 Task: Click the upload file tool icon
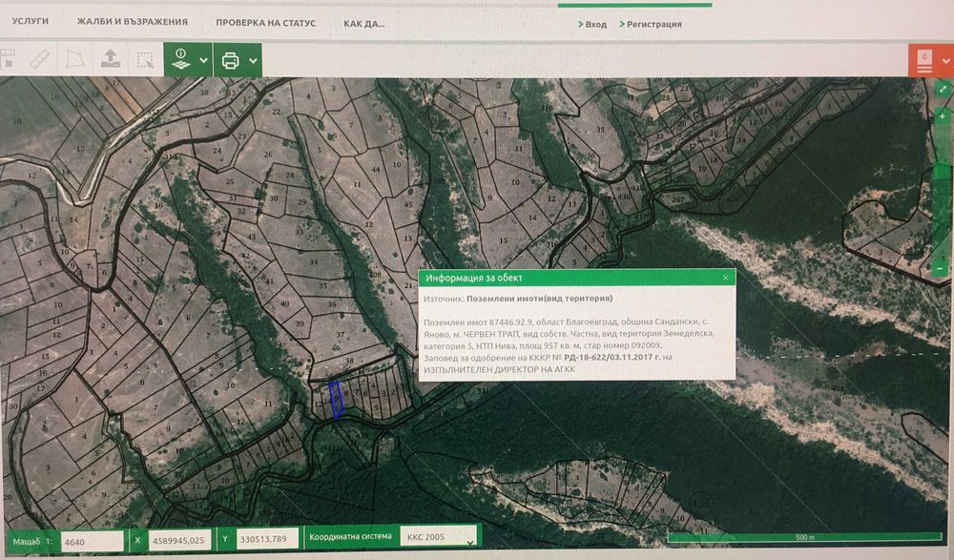(x=110, y=59)
